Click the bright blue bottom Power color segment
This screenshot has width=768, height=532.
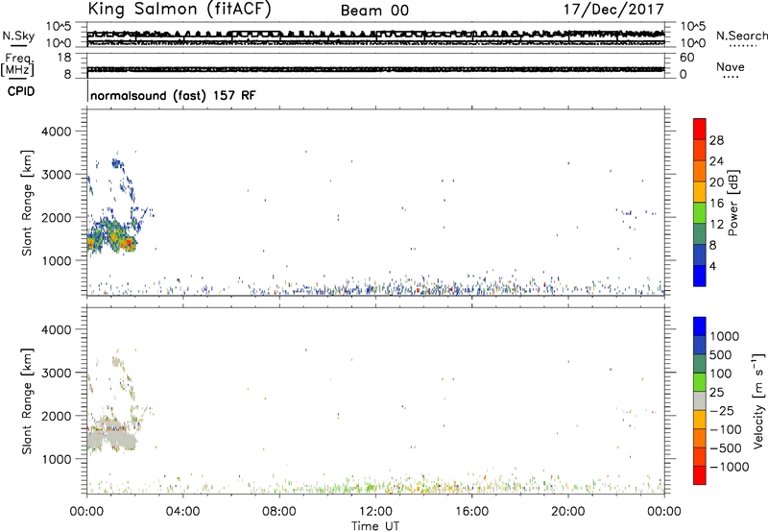(700, 276)
